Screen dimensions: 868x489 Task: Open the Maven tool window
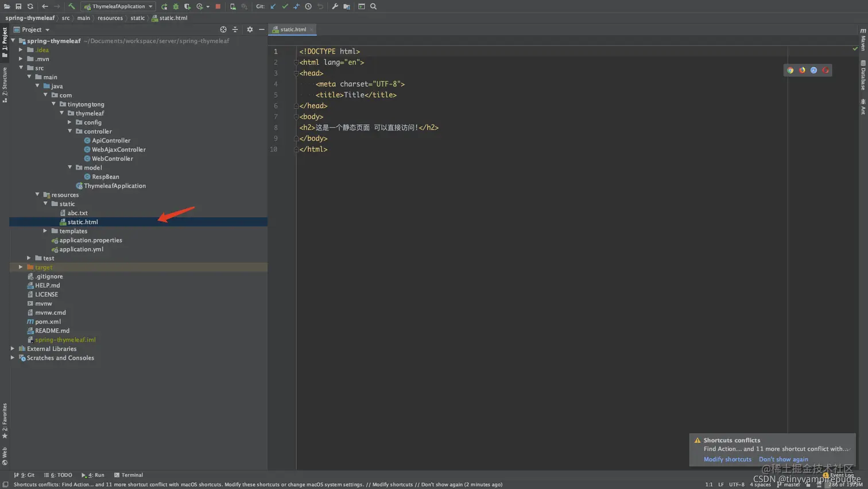(x=863, y=39)
